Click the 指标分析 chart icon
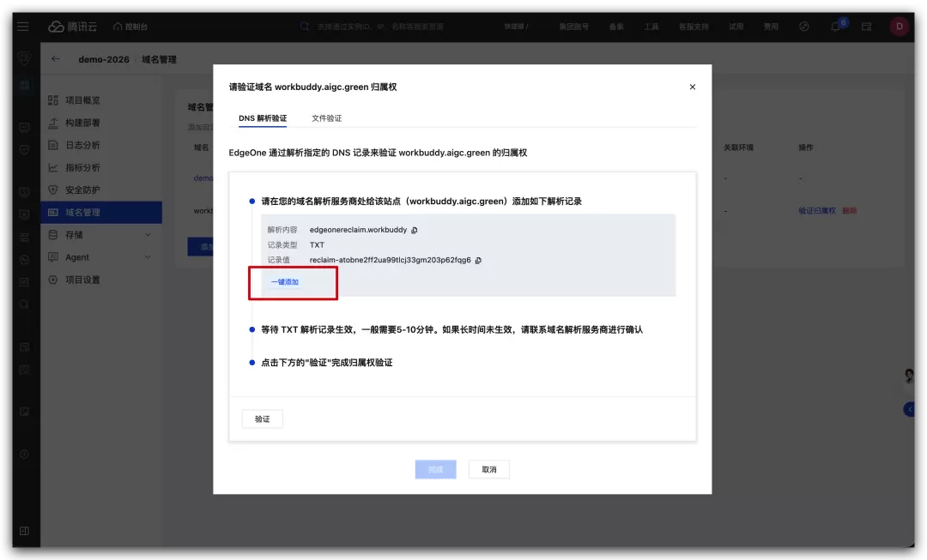 tap(53, 168)
